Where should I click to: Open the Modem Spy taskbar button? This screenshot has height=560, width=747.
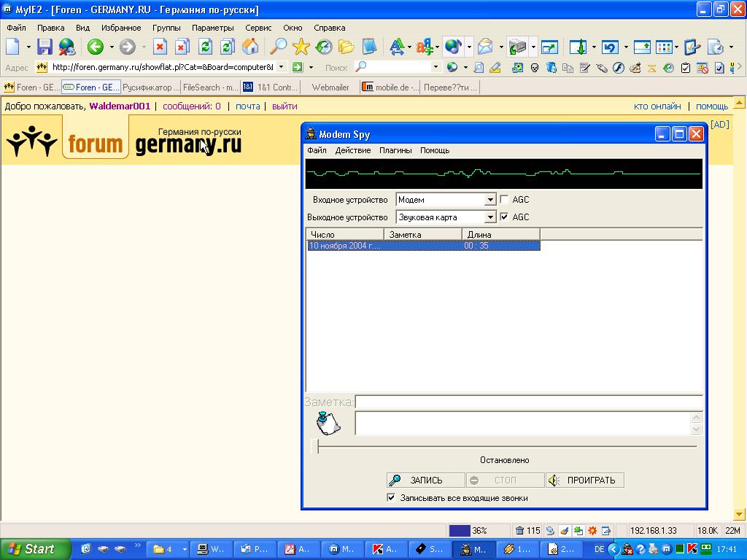tap(474, 549)
